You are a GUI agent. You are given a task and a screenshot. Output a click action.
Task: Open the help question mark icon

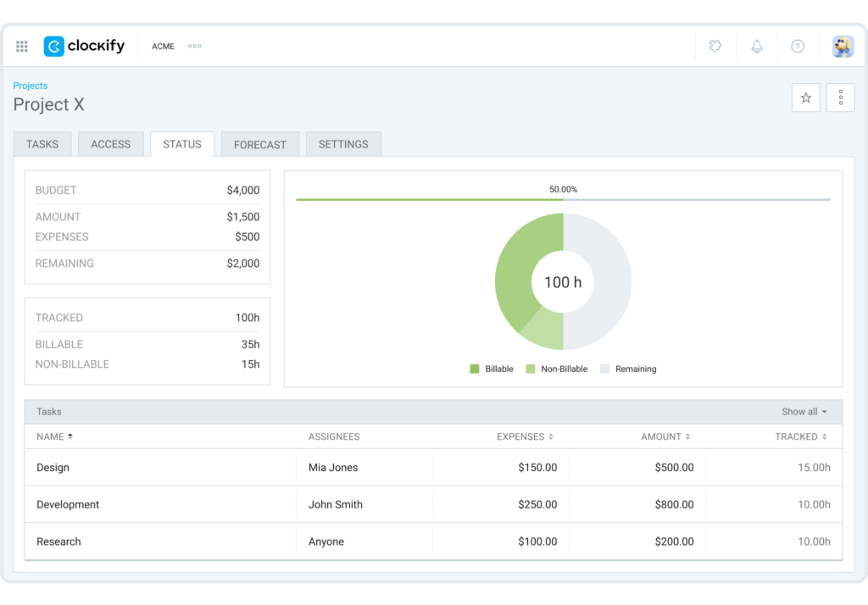797,46
